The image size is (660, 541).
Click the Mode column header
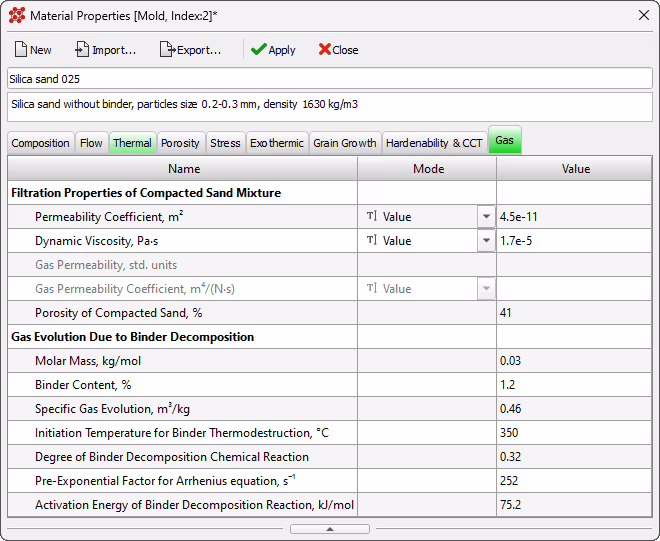click(x=427, y=169)
